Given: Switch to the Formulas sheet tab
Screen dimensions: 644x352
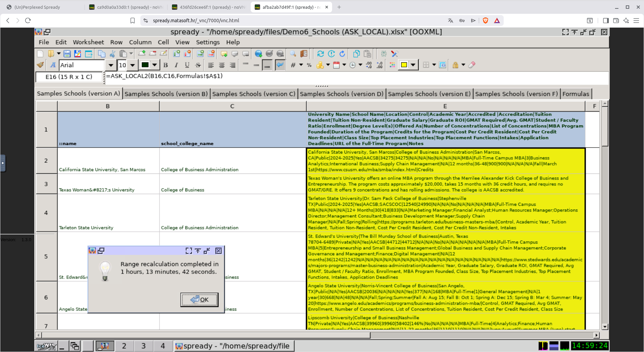Looking at the screenshot, I should (575, 94).
